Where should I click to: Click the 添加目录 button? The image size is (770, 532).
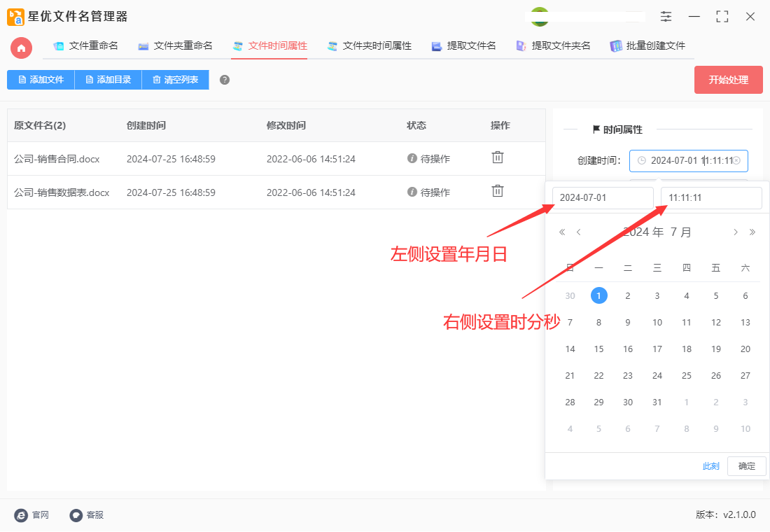click(108, 80)
